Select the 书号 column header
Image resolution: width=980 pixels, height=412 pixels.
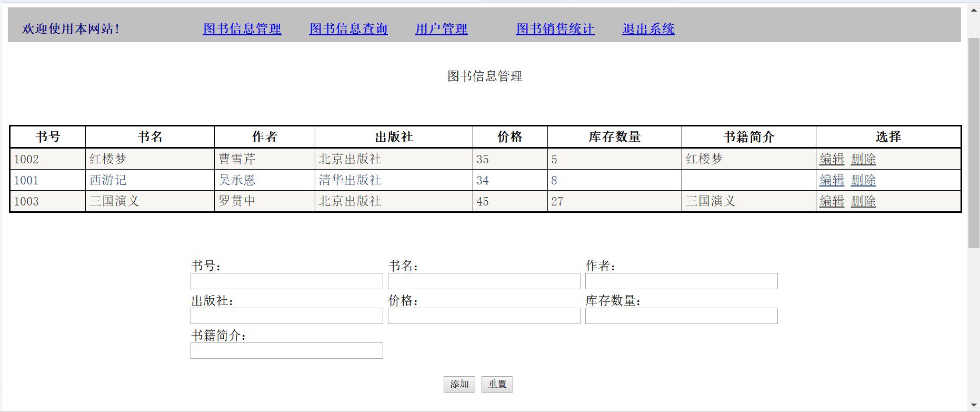click(48, 137)
